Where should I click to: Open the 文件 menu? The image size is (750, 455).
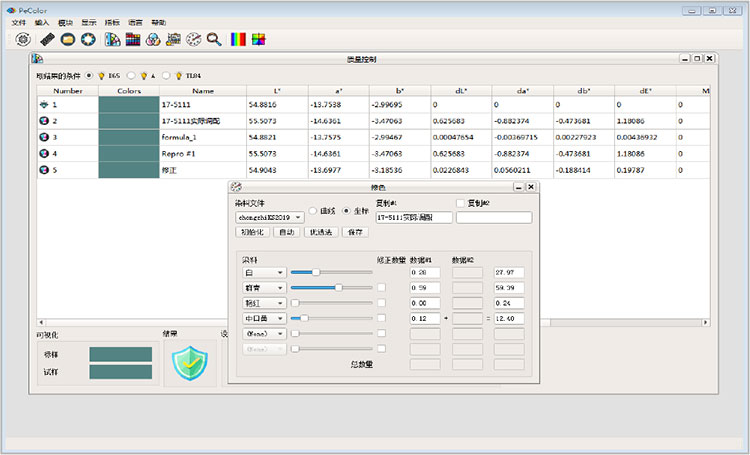pos(18,21)
